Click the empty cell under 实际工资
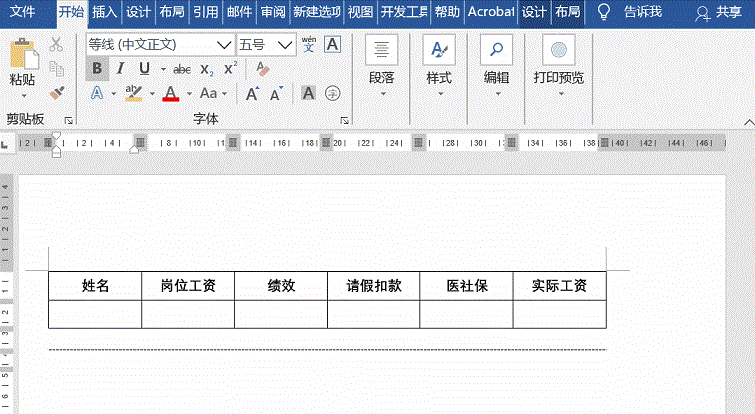The height and width of the screenshot is (414, 755). click(560, 314)
